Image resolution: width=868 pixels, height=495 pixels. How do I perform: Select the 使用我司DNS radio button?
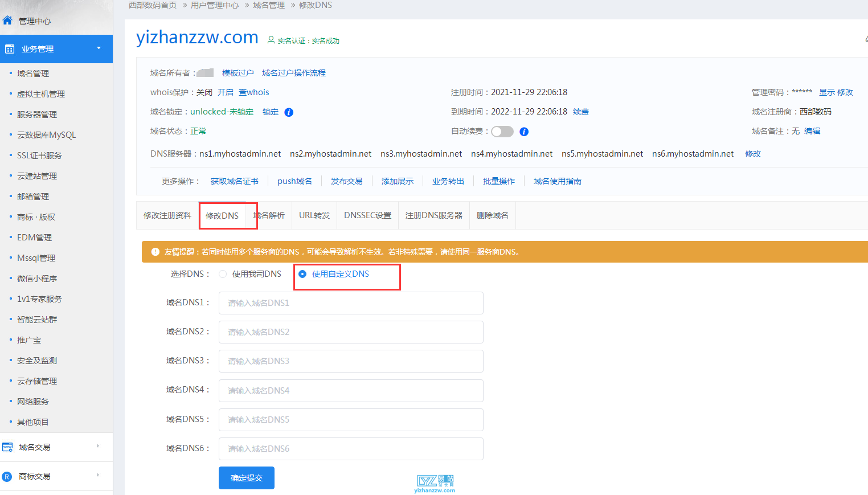click(222, 273)
